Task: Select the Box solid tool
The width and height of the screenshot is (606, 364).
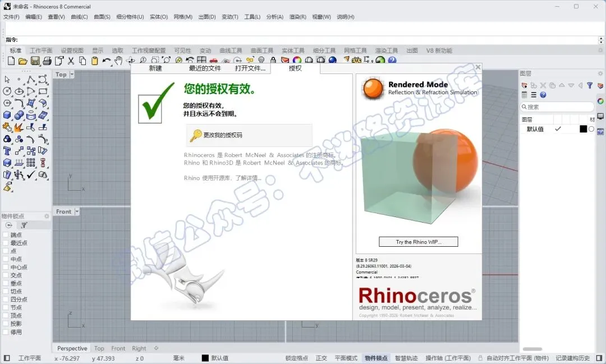Action: pos(7,115)
